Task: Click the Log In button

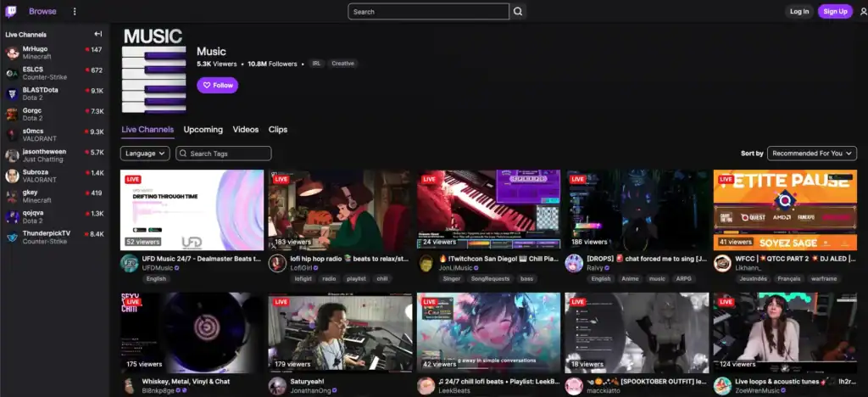Action: [x=799, y=12]
